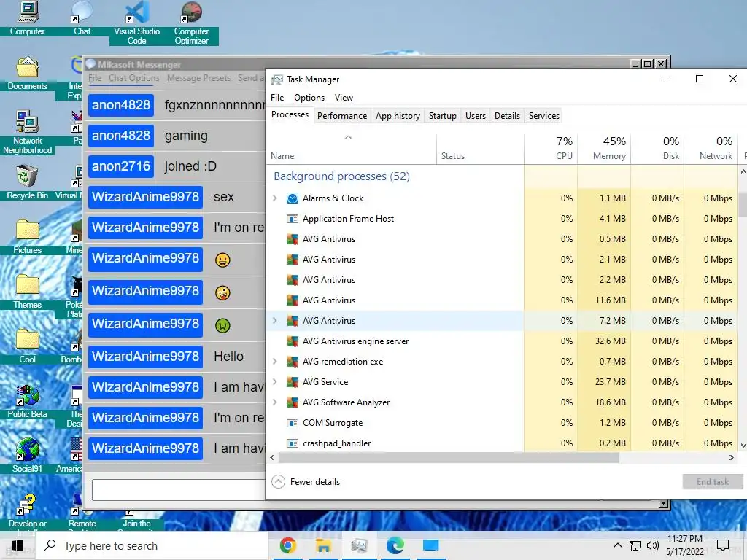Viewport: 747px width, 560px height.
Task: Open Message Presets menu in Messenger
Action: coord(198,78)
